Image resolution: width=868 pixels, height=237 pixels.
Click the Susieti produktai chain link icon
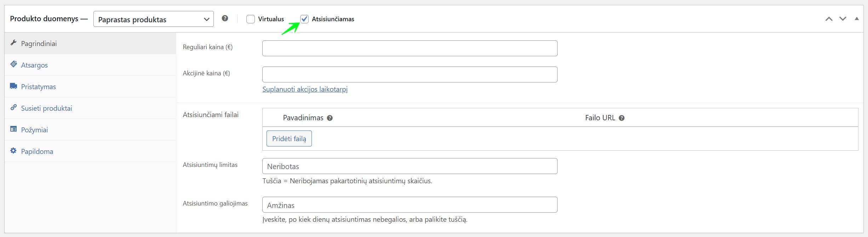pyautogui.click(x=13, y=108)
